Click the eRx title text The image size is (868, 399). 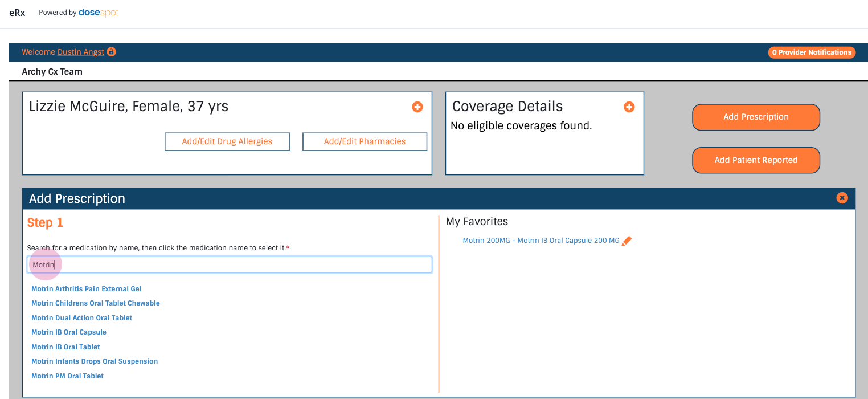(17, 13)
